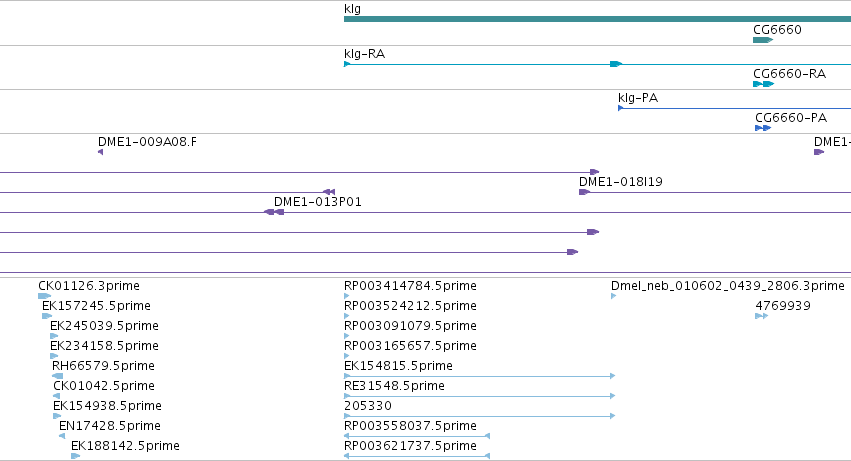
Task: Click the DME1-013P01 double arrow glyph
Action: 274,212
